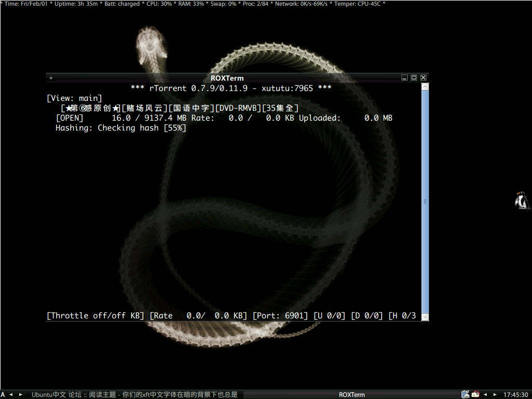This screenshot has width=532, height=399.
Task: Select ROXTerm entry in the taskbar
Action: (352, 395)
